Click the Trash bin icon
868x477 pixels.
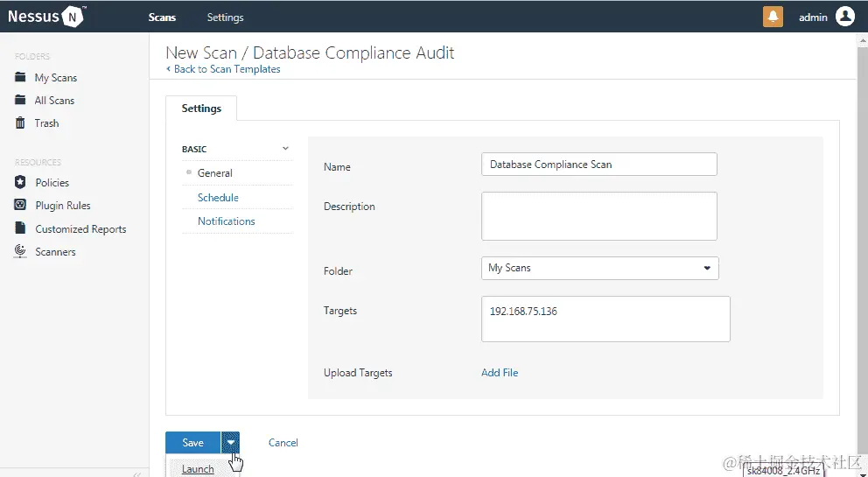coord(20,123)
